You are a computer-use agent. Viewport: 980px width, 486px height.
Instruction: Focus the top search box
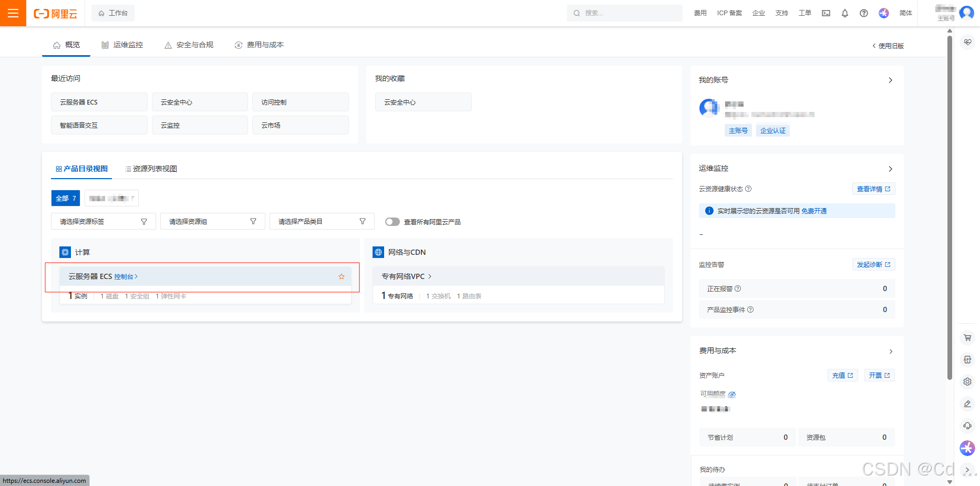tap(624, 13)
